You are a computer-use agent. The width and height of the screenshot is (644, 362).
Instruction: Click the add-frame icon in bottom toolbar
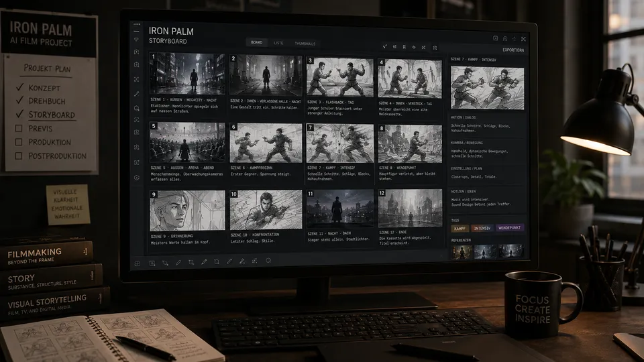pyautogui.click(x=152, y=263)
